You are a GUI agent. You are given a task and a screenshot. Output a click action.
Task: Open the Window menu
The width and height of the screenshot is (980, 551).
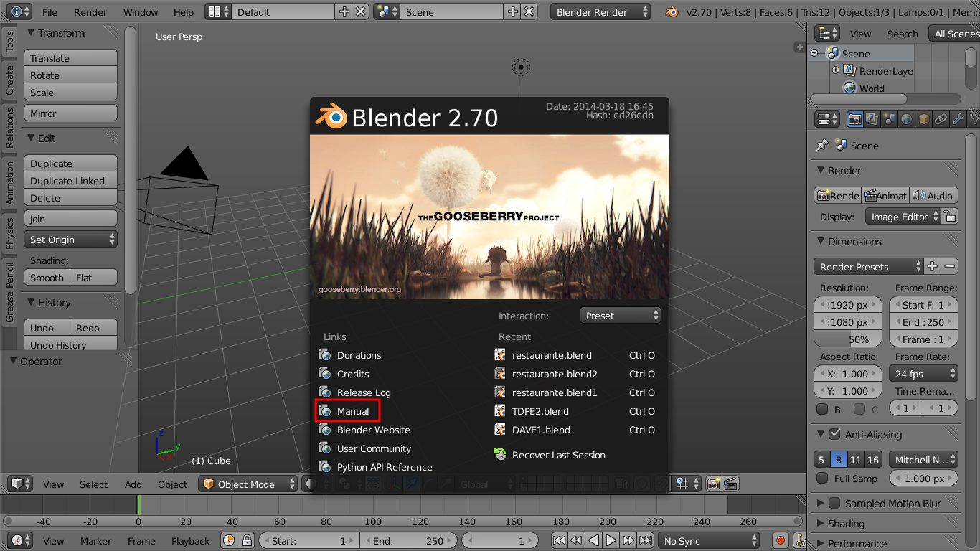point(141,12)
